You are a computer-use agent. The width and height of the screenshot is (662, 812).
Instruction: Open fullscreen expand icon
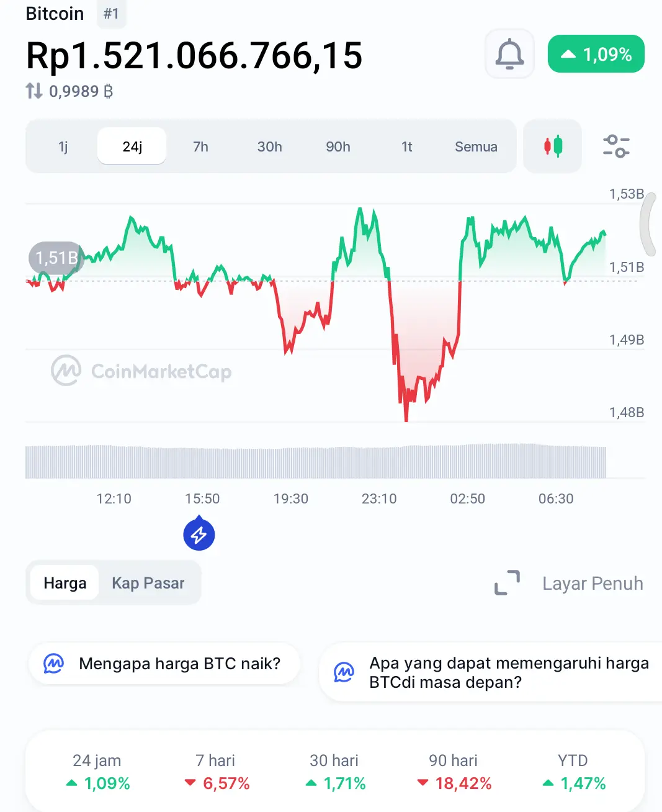click(x=507, y=583)
